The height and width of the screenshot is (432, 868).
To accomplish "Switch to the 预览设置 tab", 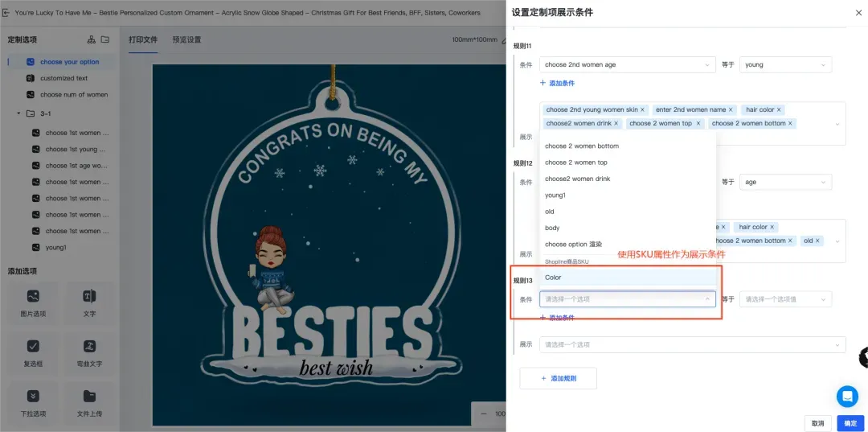I will 186,39.
